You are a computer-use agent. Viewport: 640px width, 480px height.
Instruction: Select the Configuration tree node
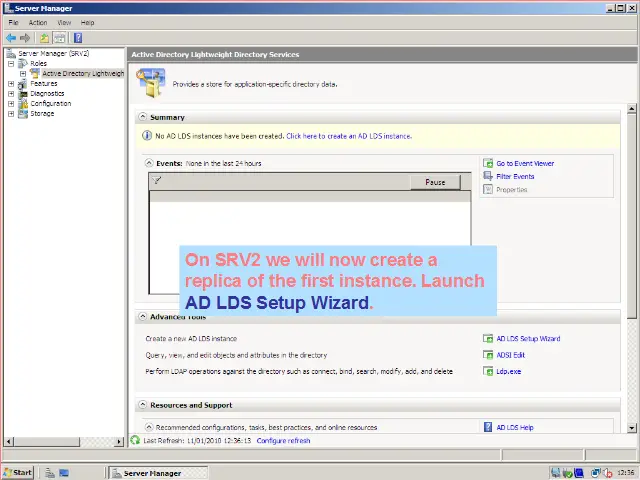(51, 103)
